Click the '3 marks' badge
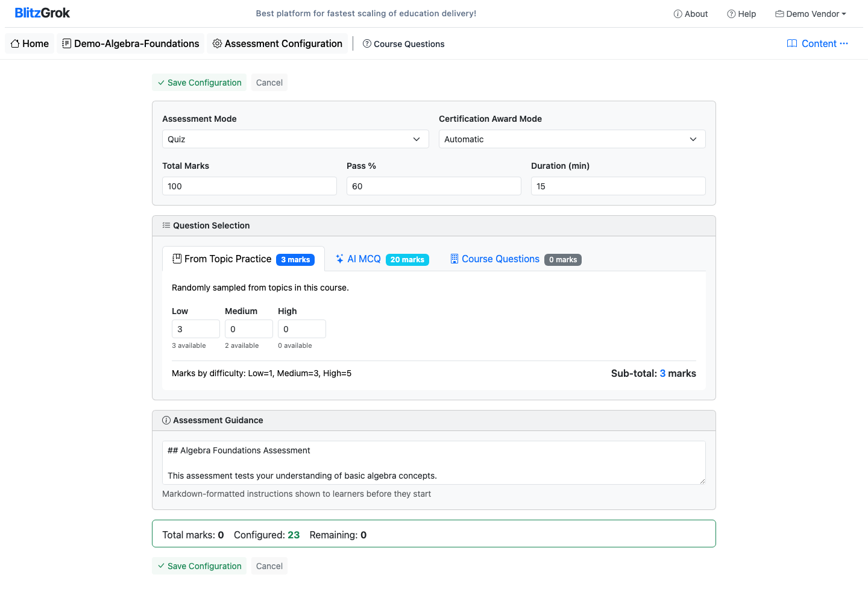Image resolution: width=868 pixels, height=589 pixels. coord(295,260)
